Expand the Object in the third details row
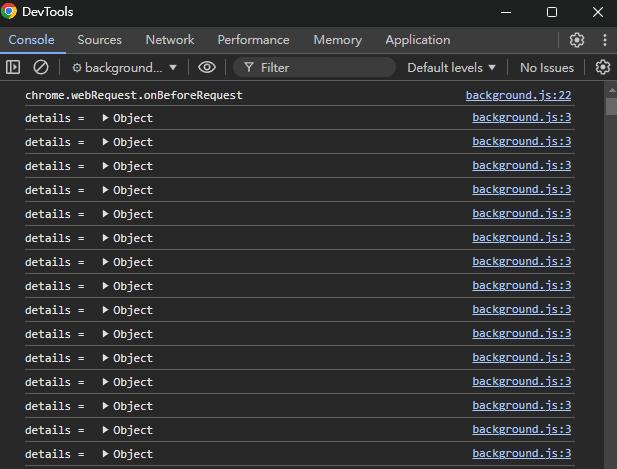Image resolution: width=617 pixels, height=469 pixels. tap(105, 166)
